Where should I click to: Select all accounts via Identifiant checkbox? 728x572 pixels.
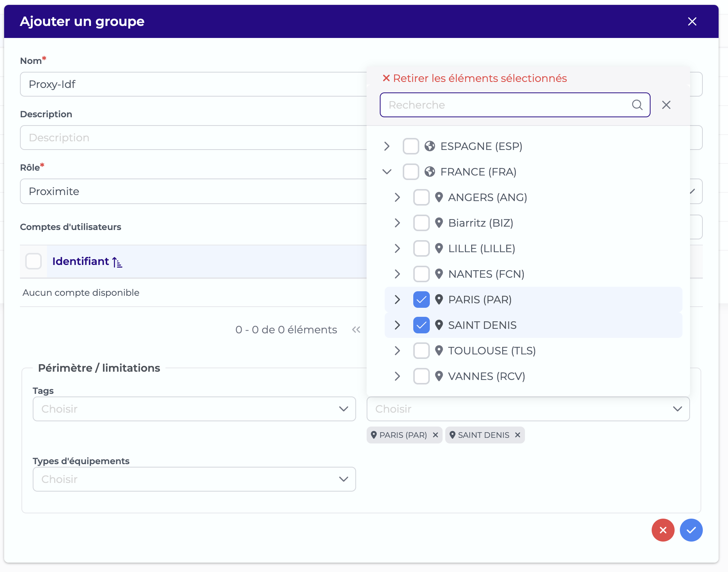click(33, 261)
